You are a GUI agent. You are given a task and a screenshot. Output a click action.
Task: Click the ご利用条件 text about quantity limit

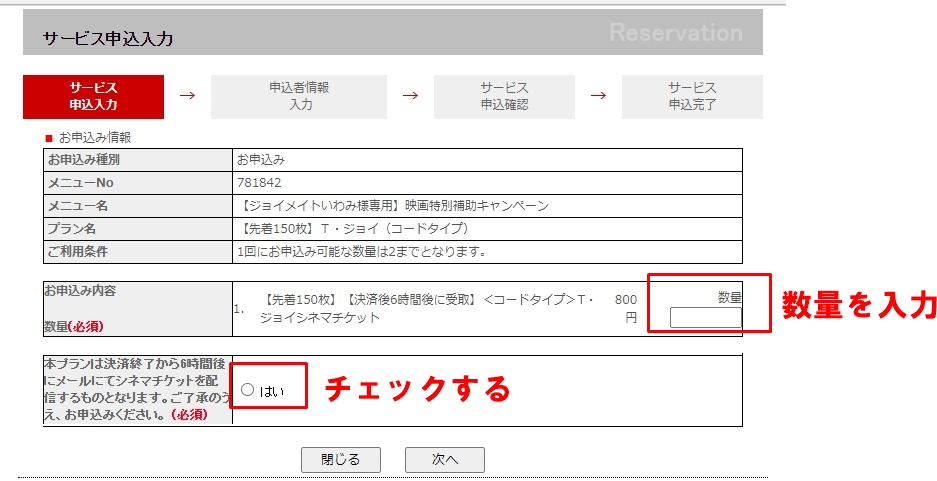tap(362, 252)
